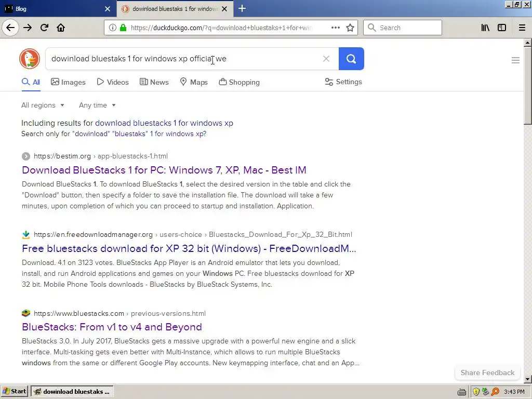Select the All results tab
Screen dimensions: 532x399
click(31, 82)
